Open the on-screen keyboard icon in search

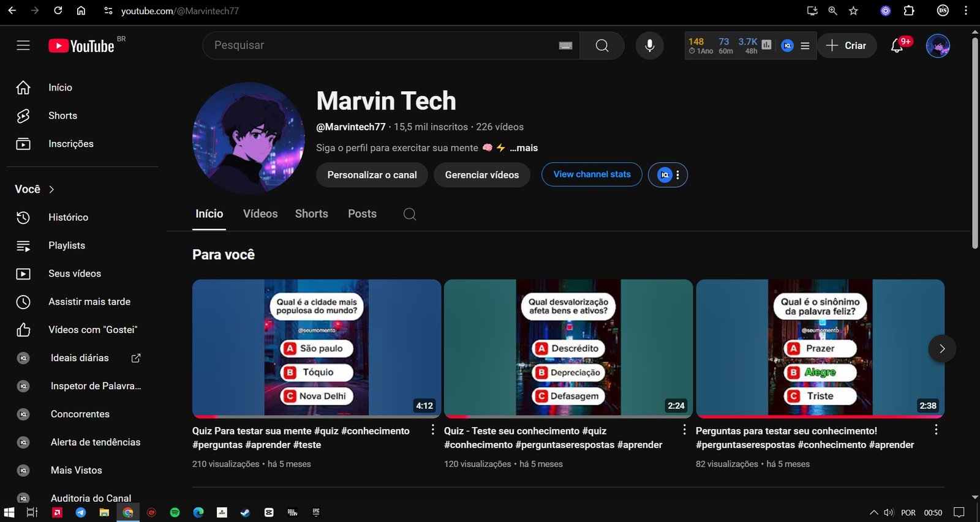pyautogui.click(x=565, y=45)
